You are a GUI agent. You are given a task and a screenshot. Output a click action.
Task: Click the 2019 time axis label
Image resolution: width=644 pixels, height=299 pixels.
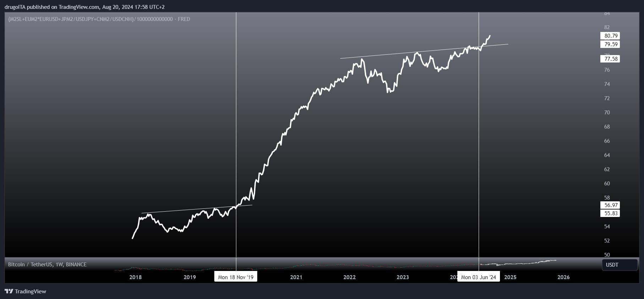(189, 277)
